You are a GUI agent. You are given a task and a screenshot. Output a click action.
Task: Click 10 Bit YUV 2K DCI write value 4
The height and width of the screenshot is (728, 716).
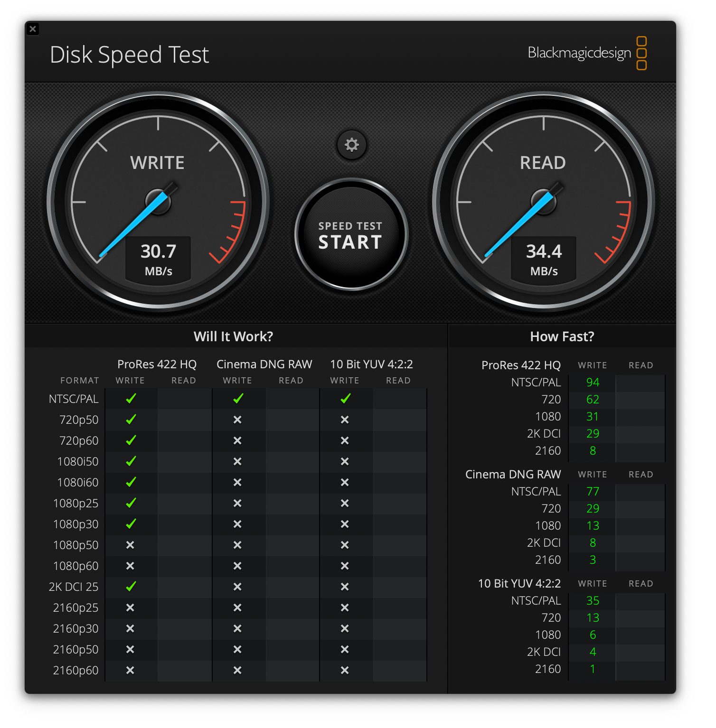[x=593, y=652]
